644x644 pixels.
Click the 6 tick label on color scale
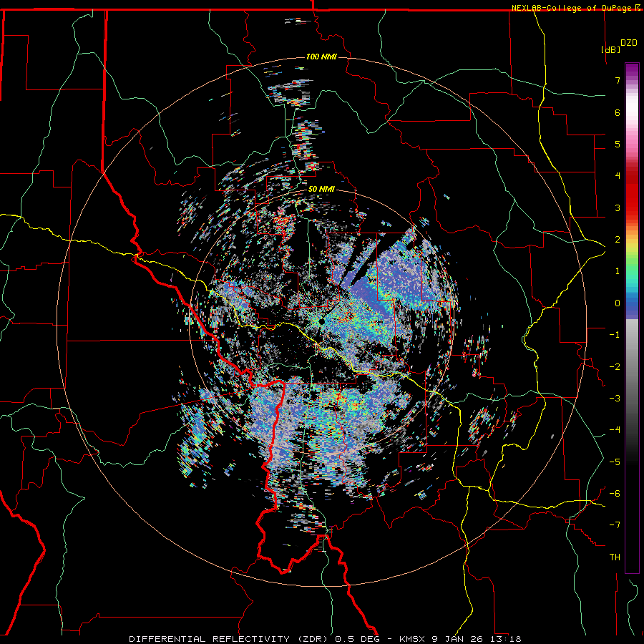pos(618,112)
